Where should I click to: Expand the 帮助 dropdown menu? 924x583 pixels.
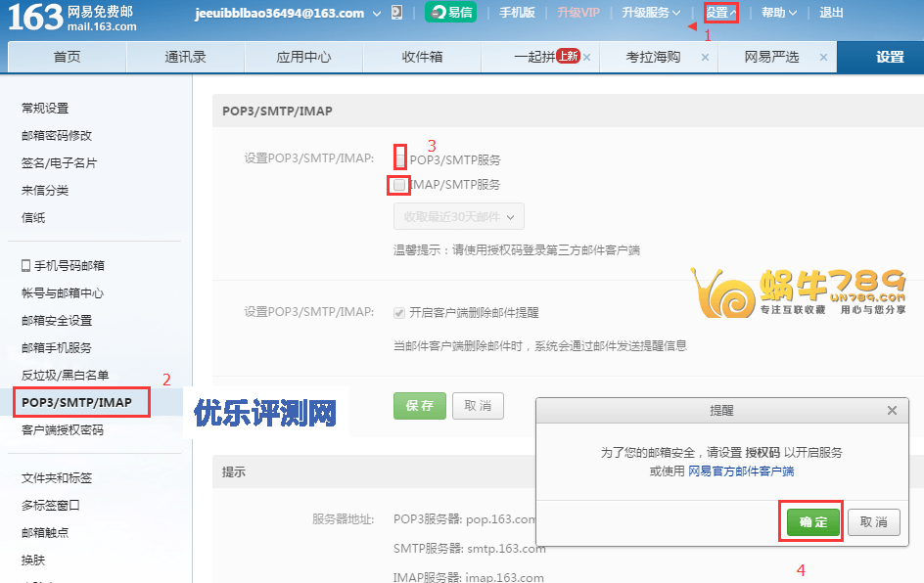click(779, 13)
